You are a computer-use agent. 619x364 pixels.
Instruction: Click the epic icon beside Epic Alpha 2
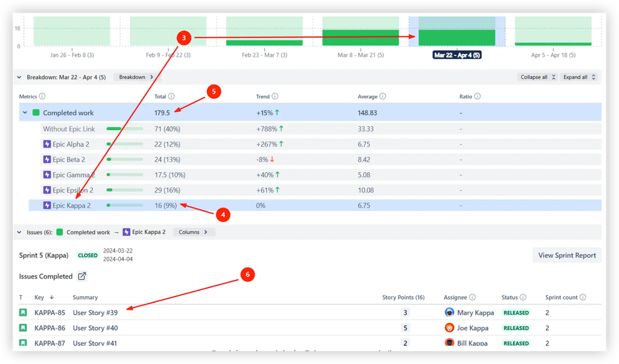click(46, 144)
